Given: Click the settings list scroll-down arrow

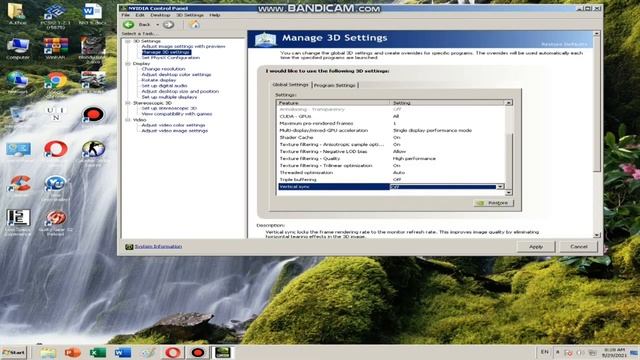Looking at the screenshot, I should click(x=509, y=192).
